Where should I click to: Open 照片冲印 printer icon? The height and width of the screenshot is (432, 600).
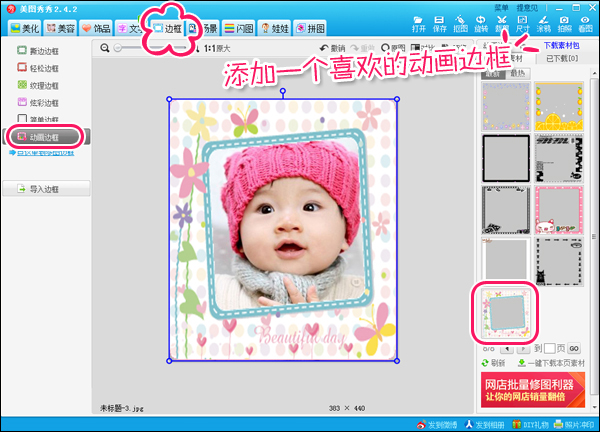pyautogui.click(x=559, y=424)
